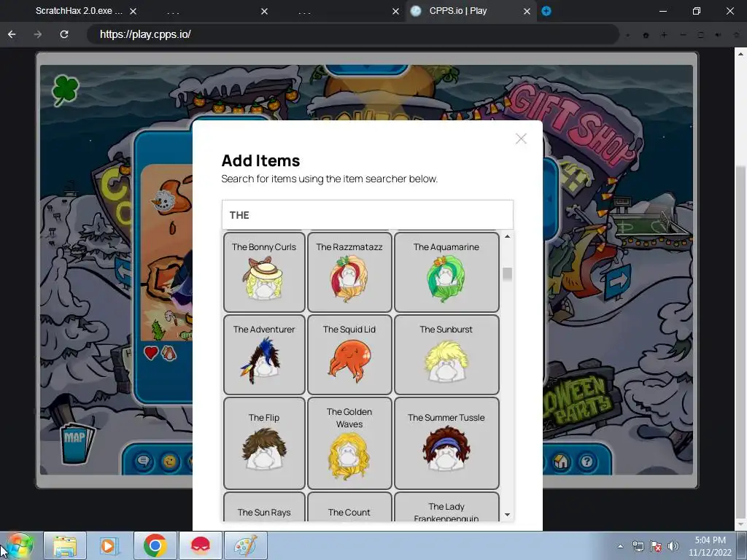The width and height of the screenshot is (747, 560).
Task: Pick The Summer Tussle item
Action: point(446,443)
